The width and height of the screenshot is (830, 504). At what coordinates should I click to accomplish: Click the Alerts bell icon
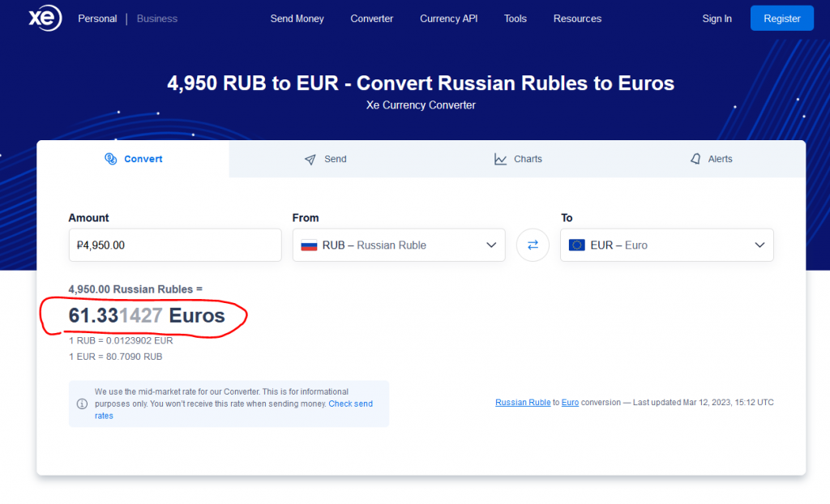[x=695, y=159]
